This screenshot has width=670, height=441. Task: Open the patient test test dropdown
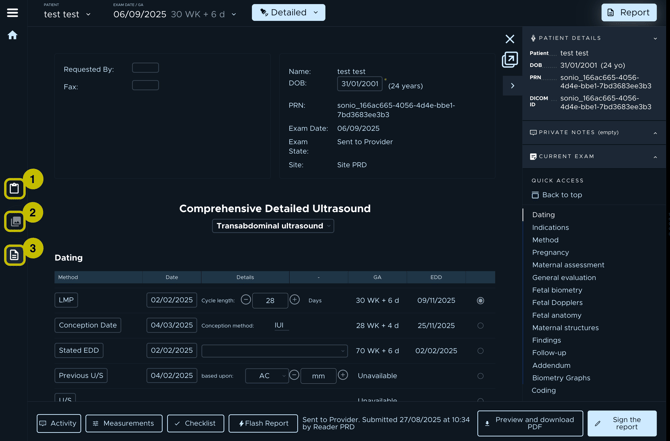(x=67, y=14)
